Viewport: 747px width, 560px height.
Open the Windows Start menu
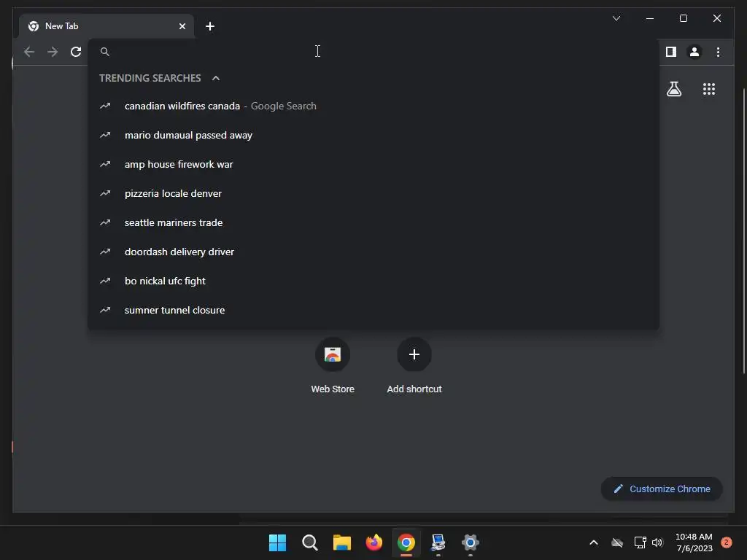tap(277, 542)
